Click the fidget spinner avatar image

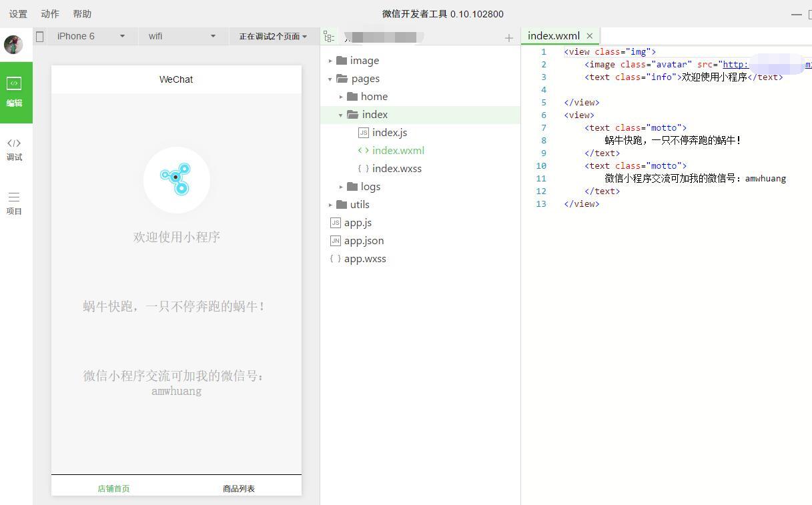(176, 180)
